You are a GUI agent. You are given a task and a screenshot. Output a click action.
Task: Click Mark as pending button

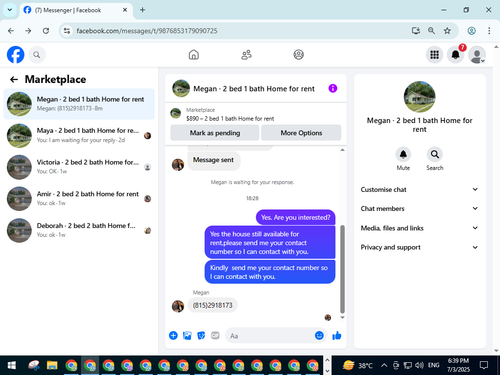point(215,133)
